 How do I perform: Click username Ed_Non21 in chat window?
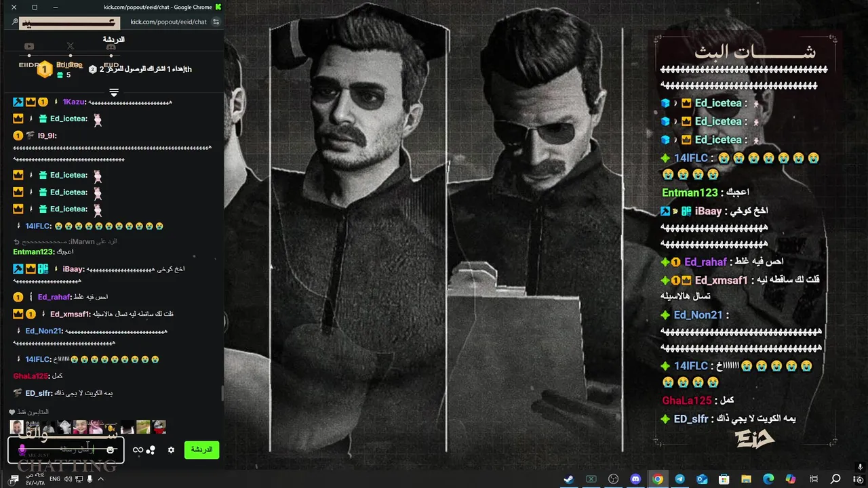[43, 331]
